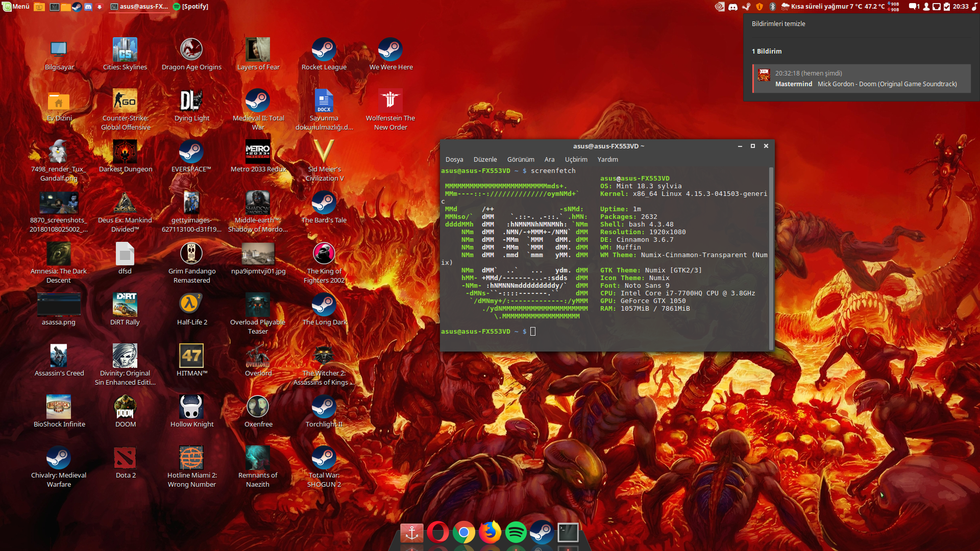This screenshot has width=980, height=551.
Task: Open user applet in panel
Action: pos(926,7)
